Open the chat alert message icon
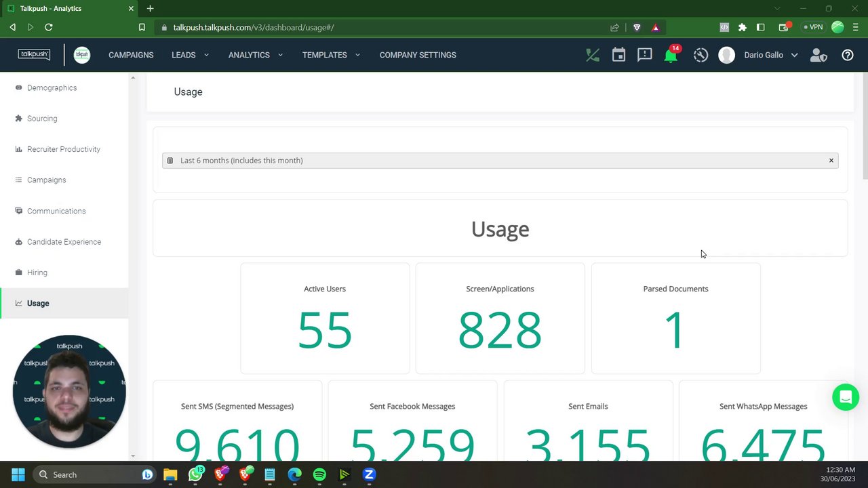Image resolution: width=868 pixels, height=488 pixels. (x=644, y=55)
